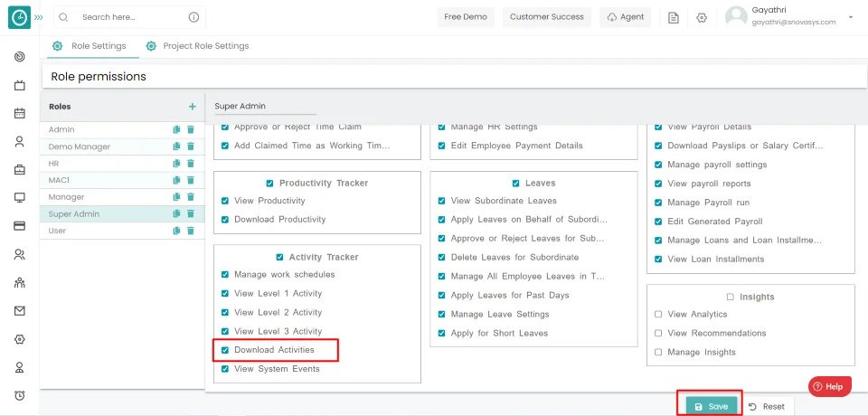868x416 pixels.
Task: Switch to Project Role Settings tab
Action: coord(197,46)
